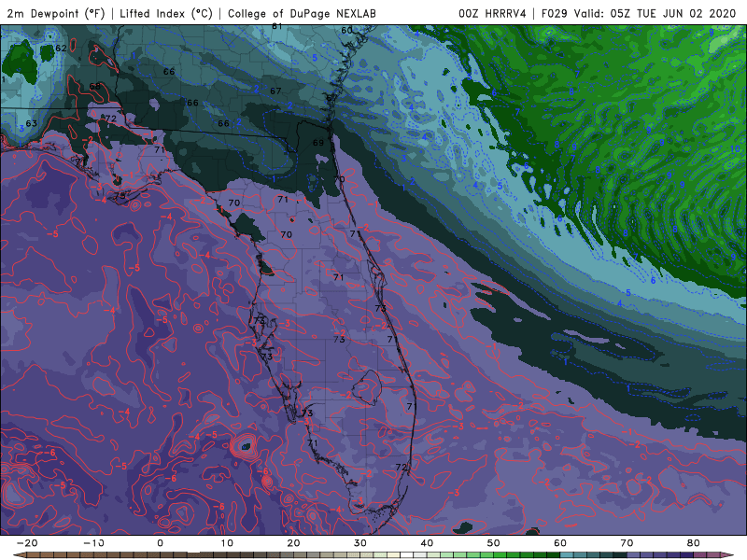747x560 pixels.
Task: Click the 80 label on the color scale
Action: click(694, 543)
